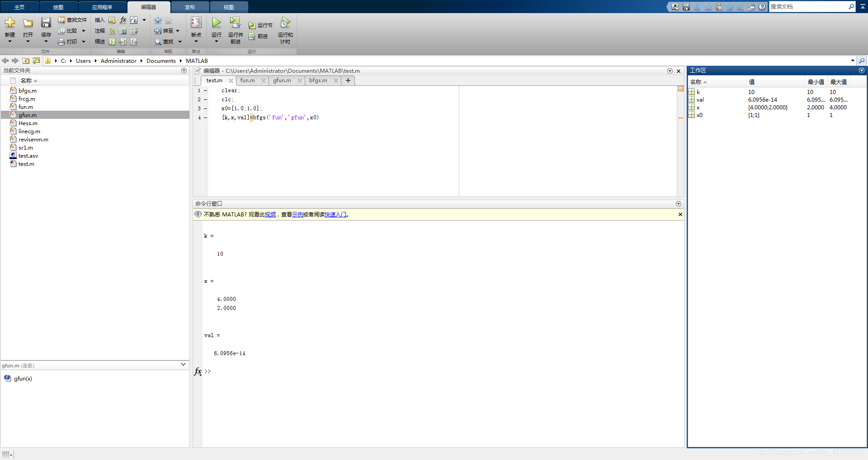Click the comment (%) icon

click(112, 31)
